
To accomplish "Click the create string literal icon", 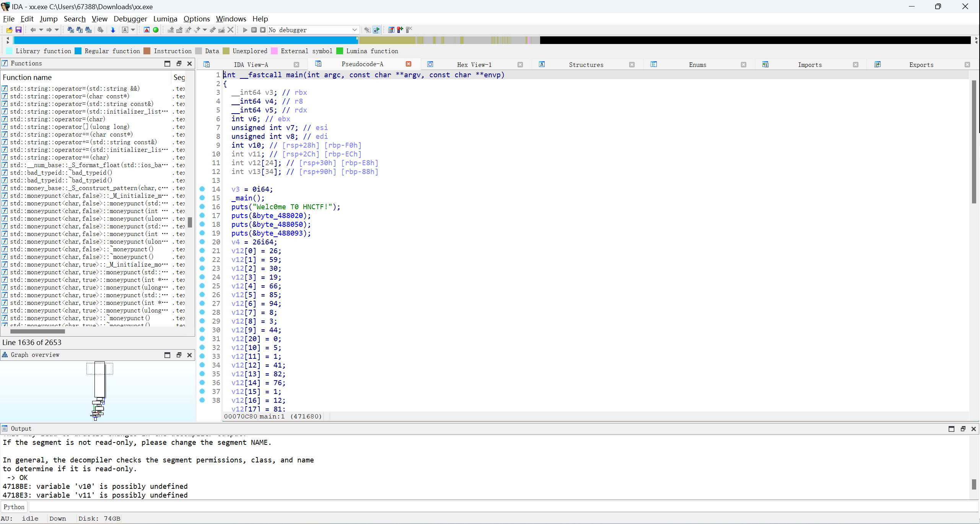I will pos(188,30).
